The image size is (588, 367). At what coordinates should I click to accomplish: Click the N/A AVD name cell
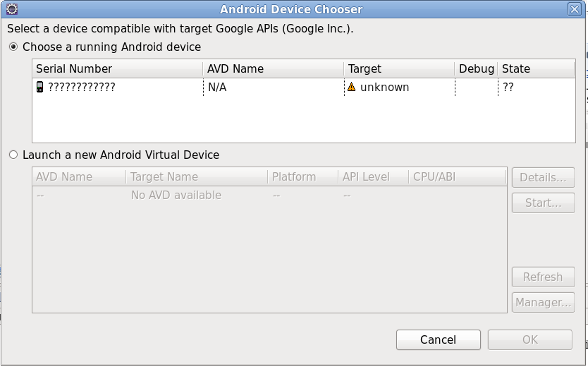coord(217,87)
